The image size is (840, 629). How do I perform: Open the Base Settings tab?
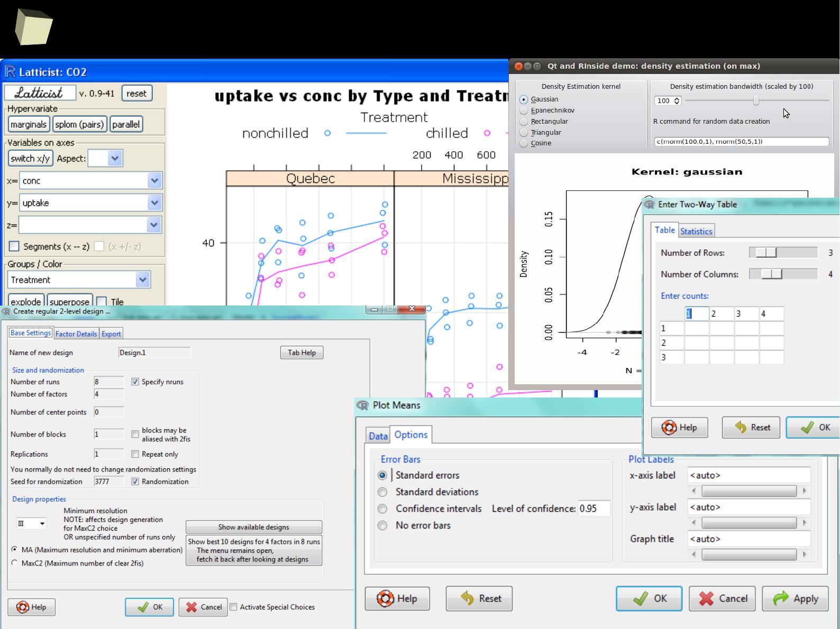[x=31, y=333]
